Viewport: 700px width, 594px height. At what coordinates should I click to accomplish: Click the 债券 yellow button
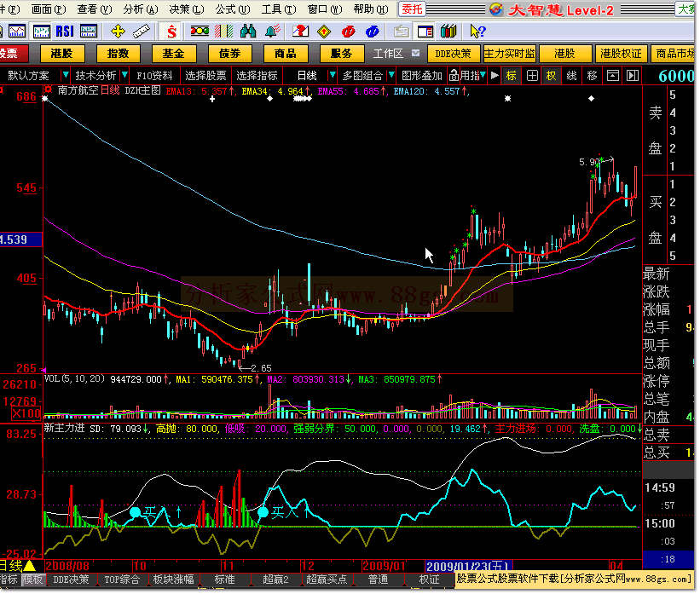point(230,54)
